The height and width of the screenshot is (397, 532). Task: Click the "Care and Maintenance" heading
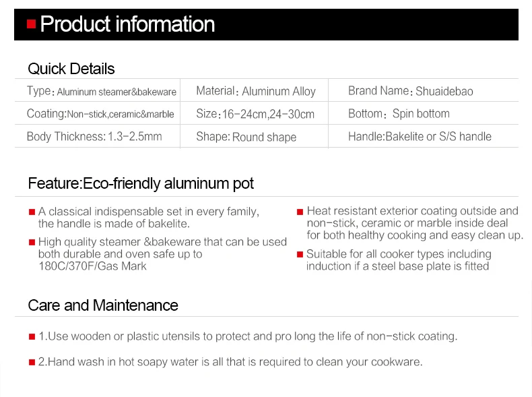[103, 305]
